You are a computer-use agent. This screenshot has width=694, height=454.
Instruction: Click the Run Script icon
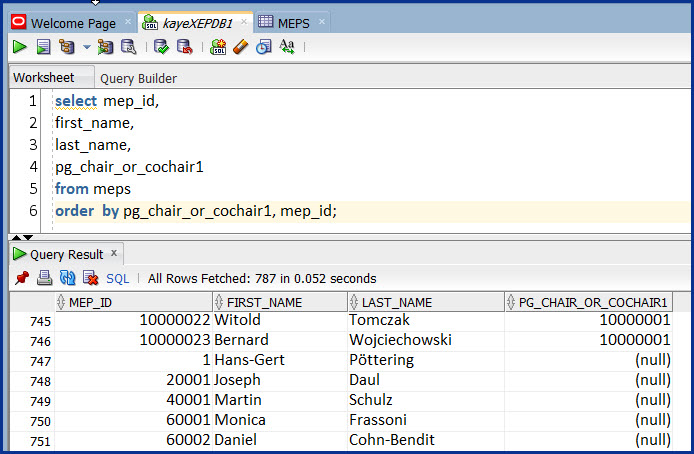(43, 46)
